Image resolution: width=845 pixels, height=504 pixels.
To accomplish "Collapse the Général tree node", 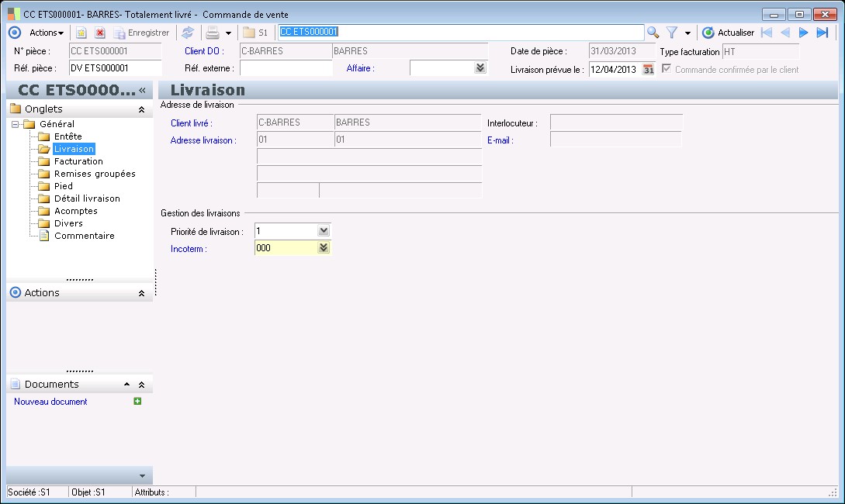I will pyautogui.click(x=16, y=124).
